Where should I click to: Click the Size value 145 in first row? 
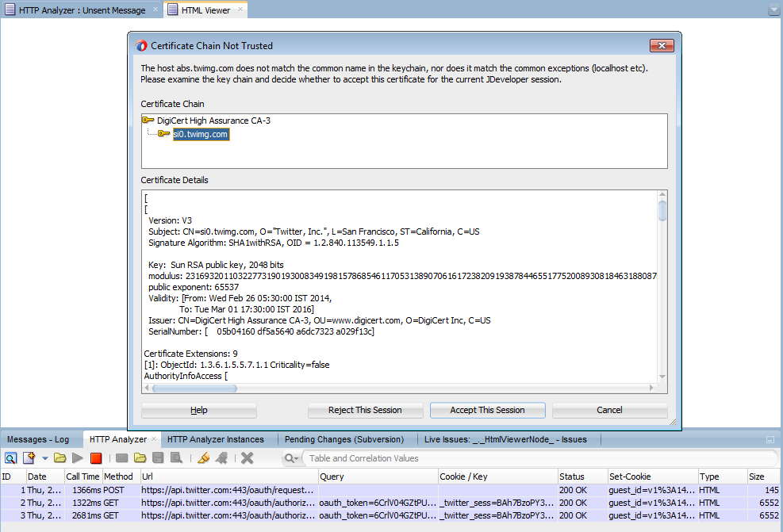coord(772,490)
